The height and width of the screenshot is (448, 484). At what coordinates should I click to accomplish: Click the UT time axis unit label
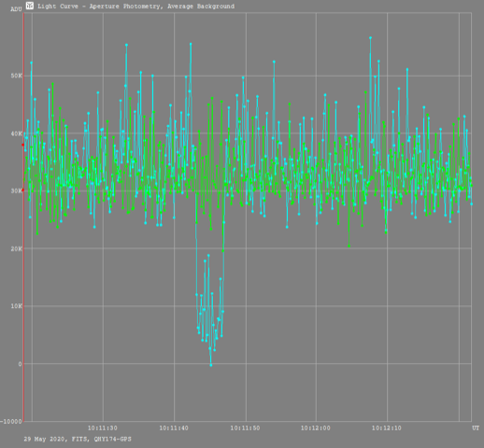(476, 428)
